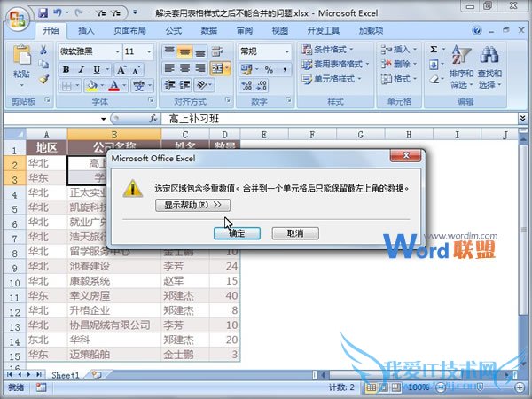Open Merge and Center dropdown arrow
Image resolution: width=532 pixels, height=399 pixels.
[227, 68]
